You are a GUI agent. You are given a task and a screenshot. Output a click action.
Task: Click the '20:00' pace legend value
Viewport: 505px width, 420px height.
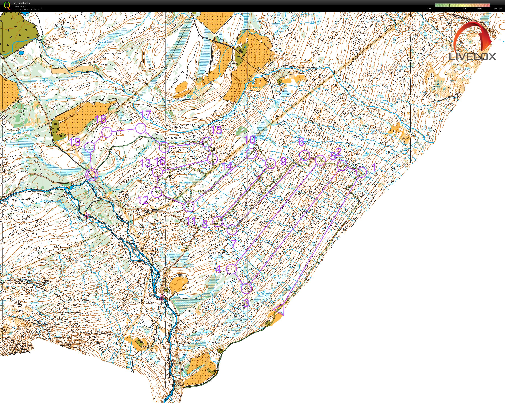[x=479, y=8]
